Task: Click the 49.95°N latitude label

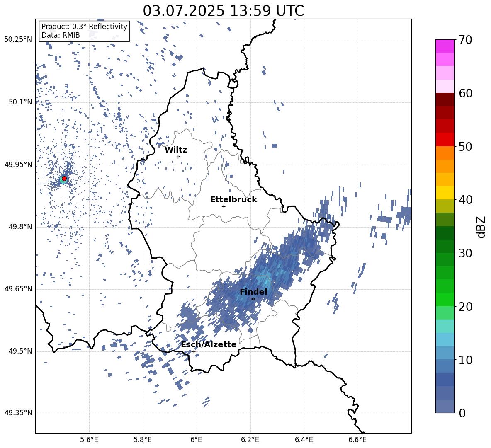Action: coord(18,165)
